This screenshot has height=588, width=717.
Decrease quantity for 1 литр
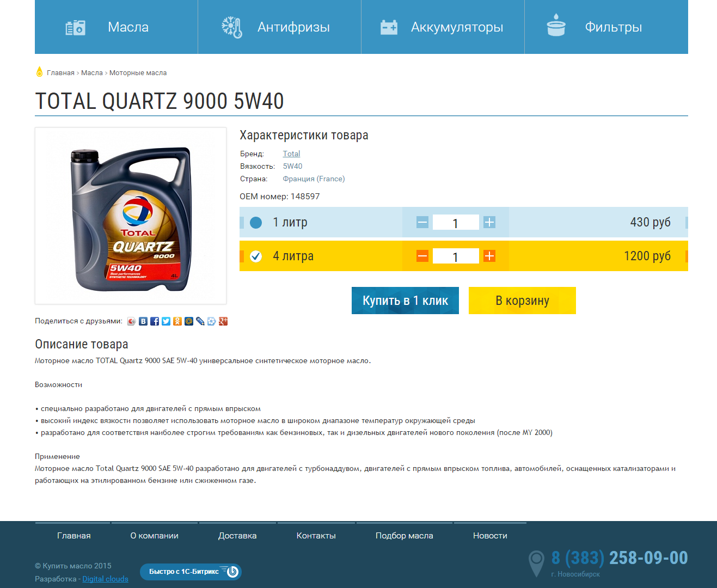[x=422, y=222]
